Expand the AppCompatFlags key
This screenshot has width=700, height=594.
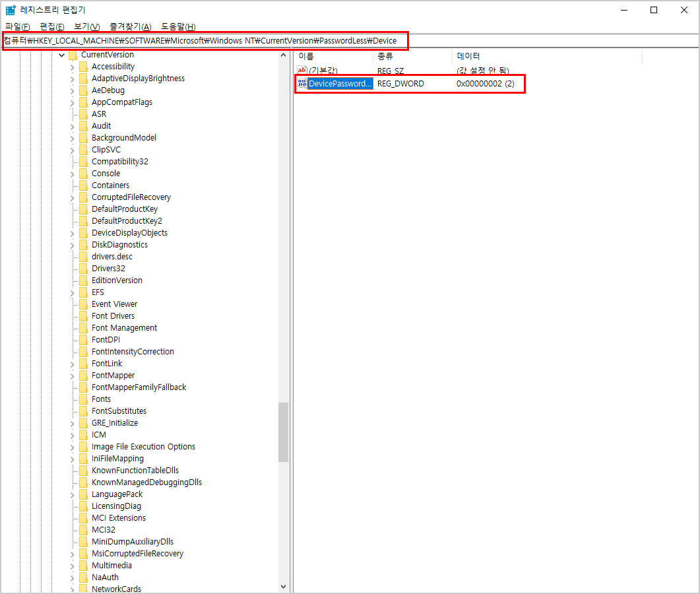(x=73, y=103)
